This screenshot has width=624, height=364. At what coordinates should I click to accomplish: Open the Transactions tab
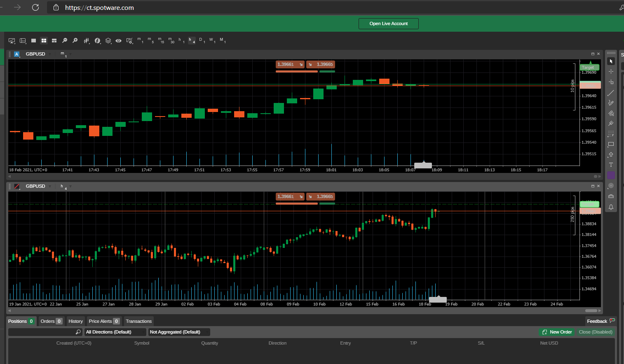(x=138, y=321)
